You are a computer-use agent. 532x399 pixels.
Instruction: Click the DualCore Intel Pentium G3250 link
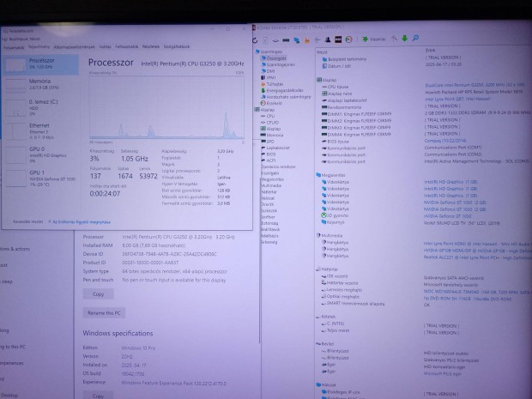coord(475,85)
